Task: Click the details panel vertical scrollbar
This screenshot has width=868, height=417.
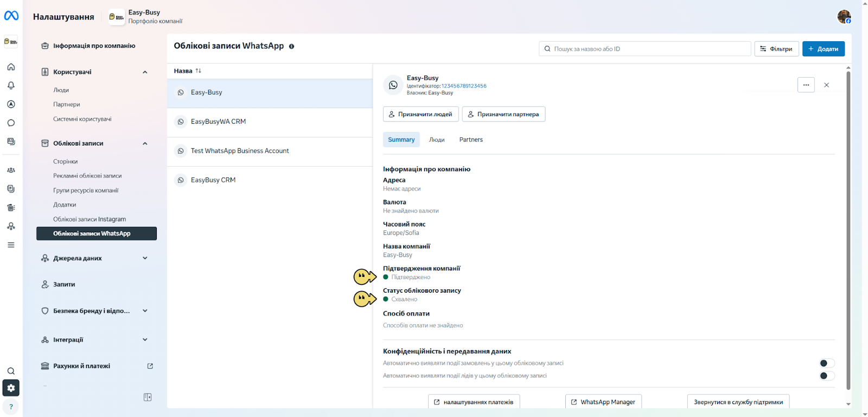Action: click(848, 230)
